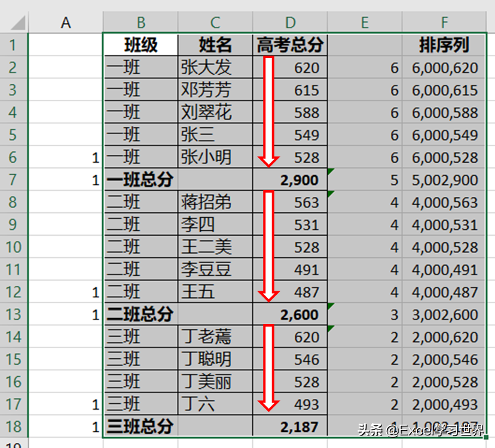The image size is (495, 448).
Task: Select cell with name 丁老蔫
Action: pos(215,337)
